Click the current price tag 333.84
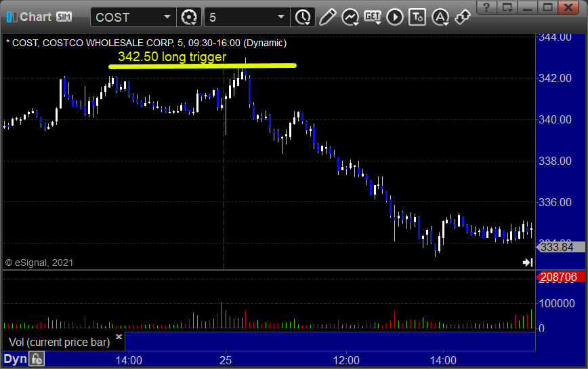Screen dimensions: 588x369 click(561, 247)
